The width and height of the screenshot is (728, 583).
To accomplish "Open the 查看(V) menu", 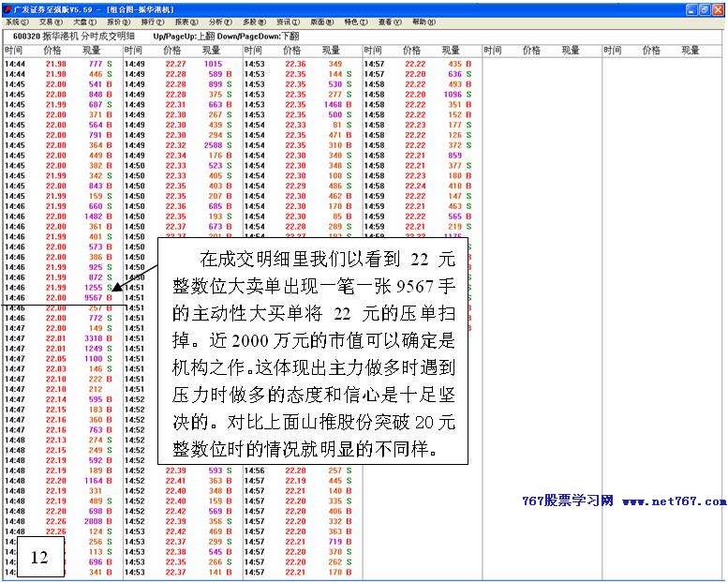I will click(x=390, y=22).
